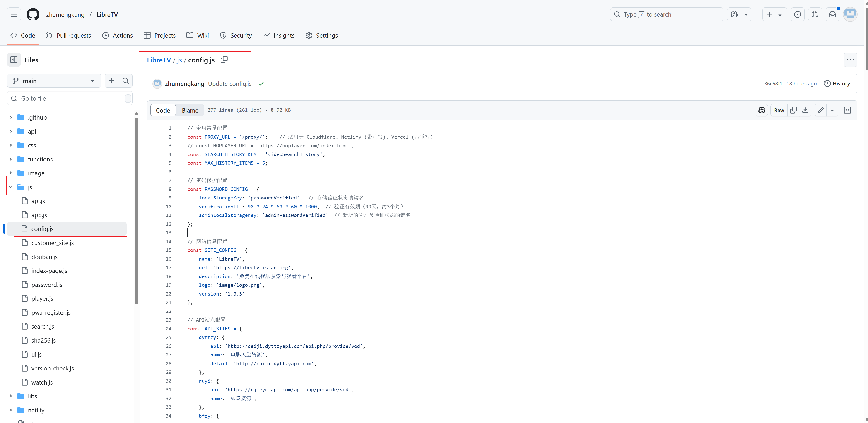The width and height of the screenshot is (868, 423).
Task: Open the zhumengkang commit author avatar
Action: pyautogui.click(x=157, y=84)
